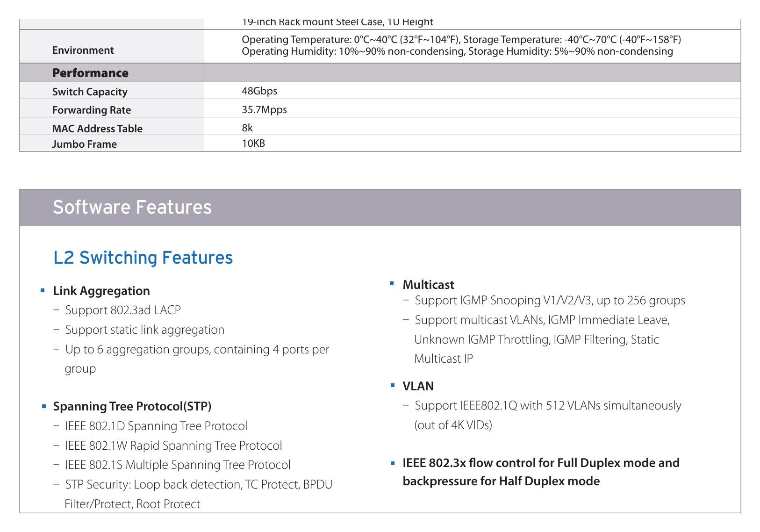Click the L2 Switching Features heading
The image size is (760, 532).
(x=143, y=258)
